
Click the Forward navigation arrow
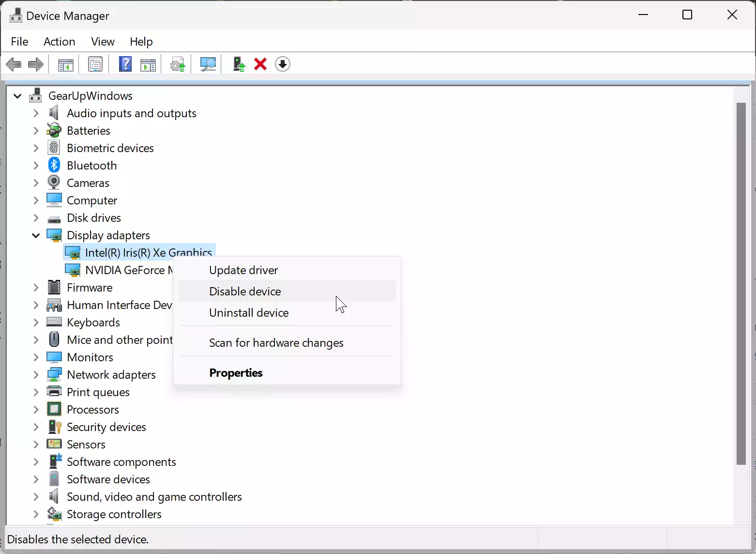point(35,64)
